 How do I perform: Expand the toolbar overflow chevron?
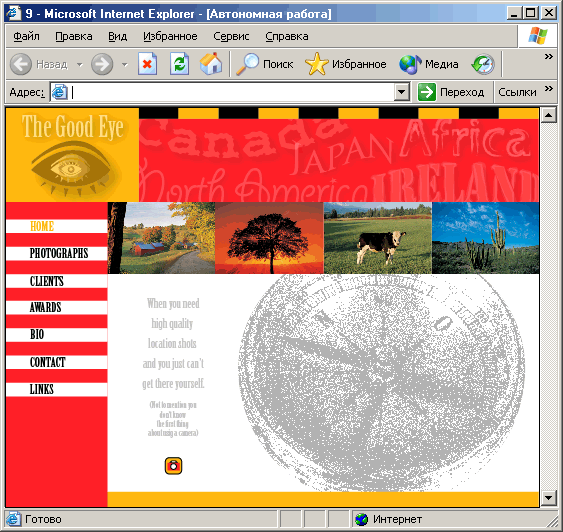click(549, 57)
